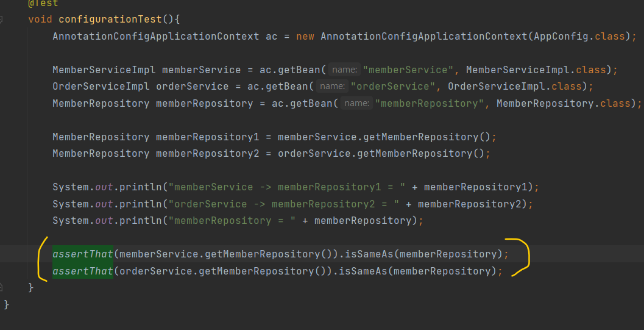
Task: Click the memberRepository1 variable declaration name
Action: (x=207, y=137)
